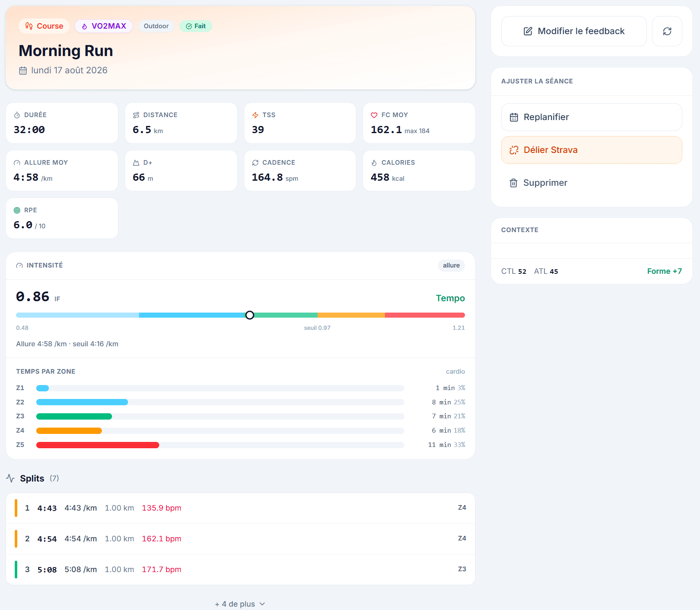Image resolution: width=700 pixels, height=610 pixels.
Task: Reschedule session with Replanifier button
Action: [x=592, y=117]
